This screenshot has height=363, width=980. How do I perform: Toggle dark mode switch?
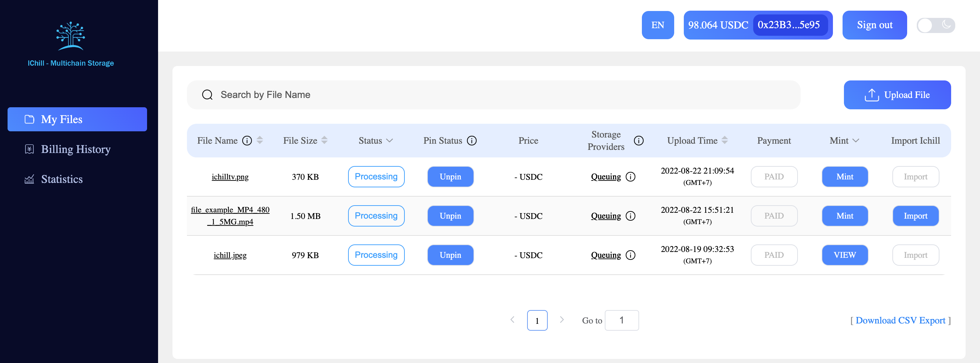coord(935,25)
